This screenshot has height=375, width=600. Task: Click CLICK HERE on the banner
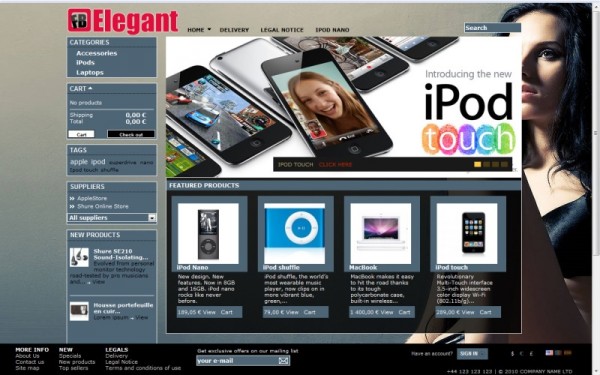tap(335, 165)
